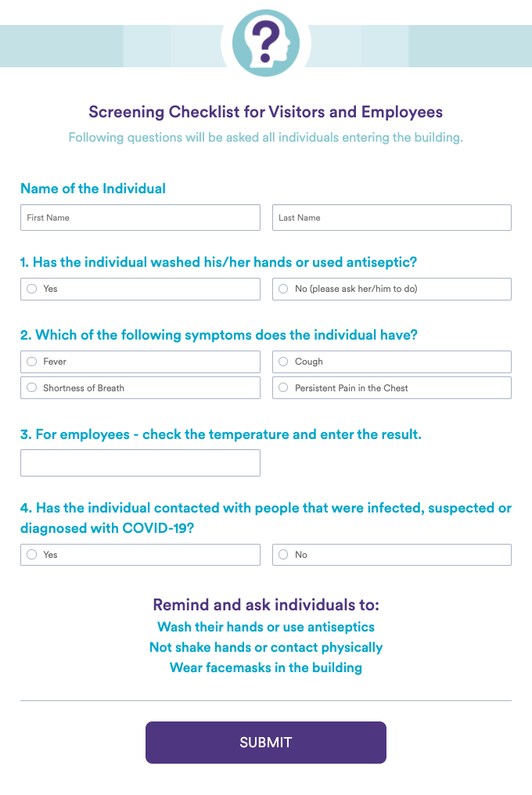Click the Last Name input field
Viewport: 532px width, 795px height.
pyautogui.click(x=391, y=218)
